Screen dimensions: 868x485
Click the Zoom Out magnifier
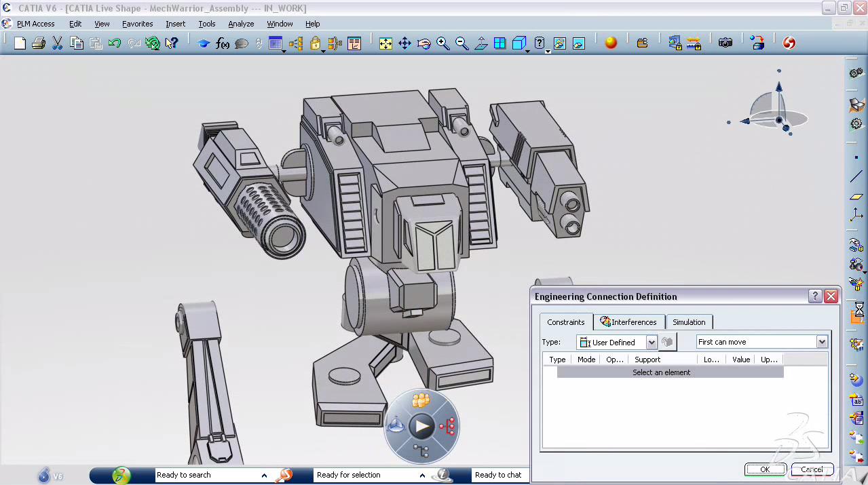tap(461, 43)
